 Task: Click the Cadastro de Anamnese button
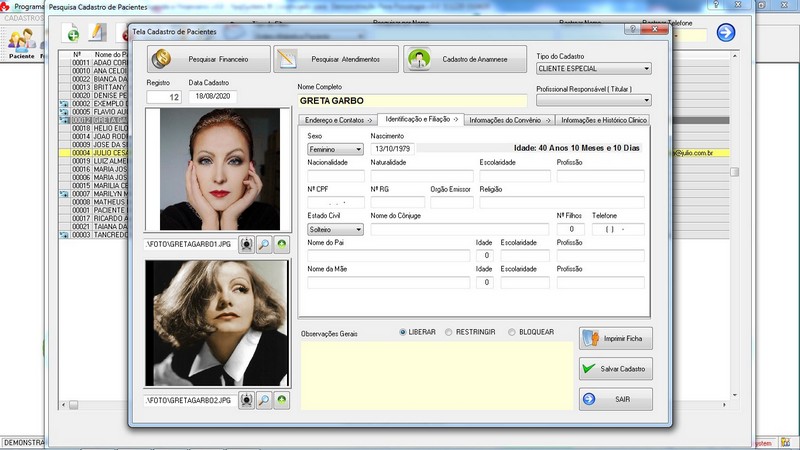[465, 59]
